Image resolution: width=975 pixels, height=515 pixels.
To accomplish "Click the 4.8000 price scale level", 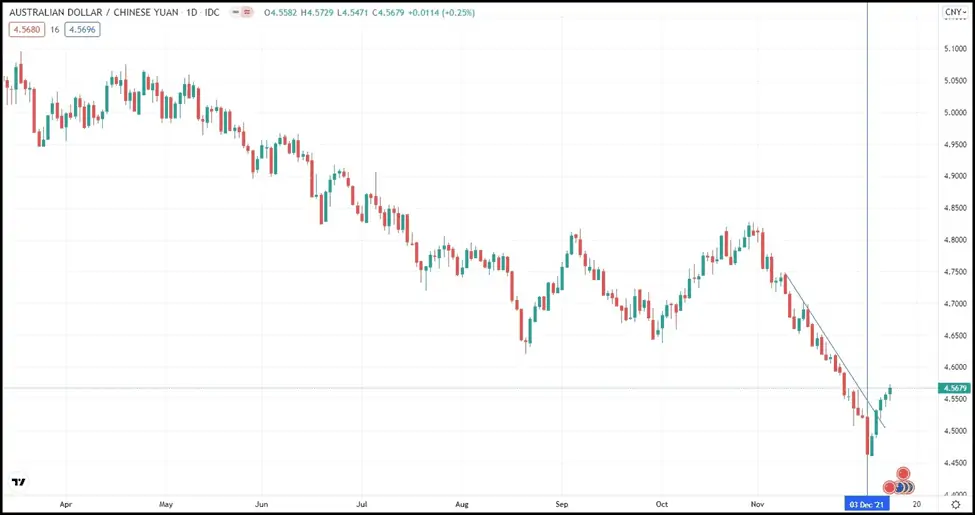I will 955,240.
